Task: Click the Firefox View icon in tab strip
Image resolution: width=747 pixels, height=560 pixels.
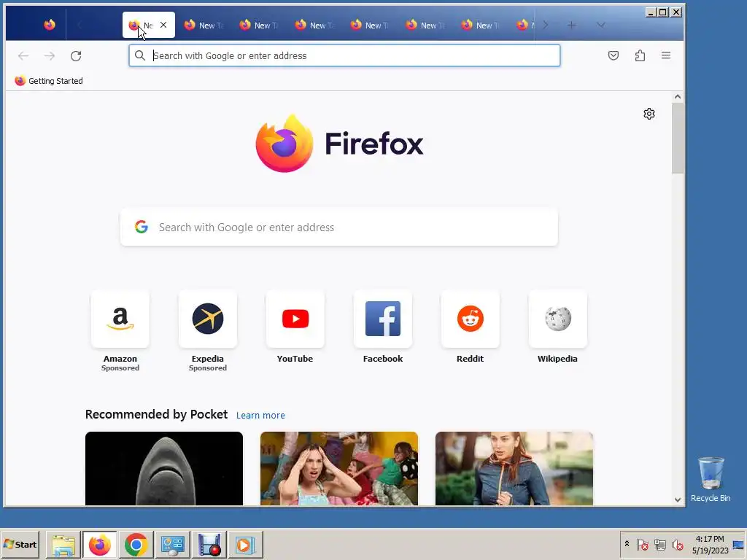Action: [50, 25]
